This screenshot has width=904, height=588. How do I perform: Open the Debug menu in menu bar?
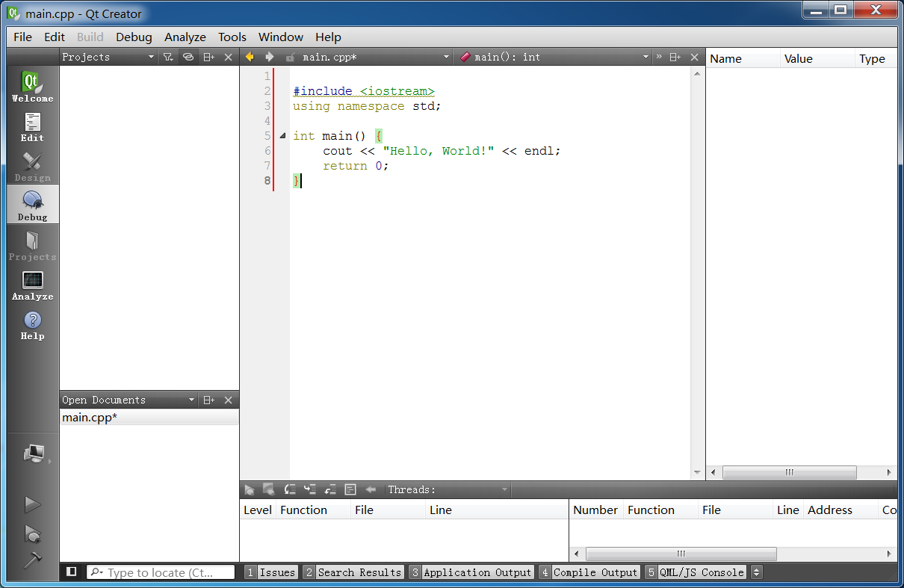pos(134,37)
